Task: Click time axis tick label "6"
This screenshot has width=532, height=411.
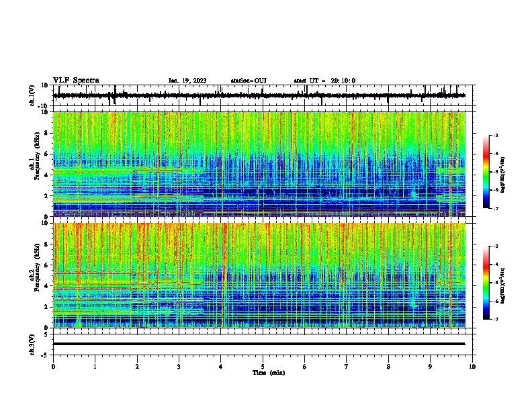Action: 305,367
